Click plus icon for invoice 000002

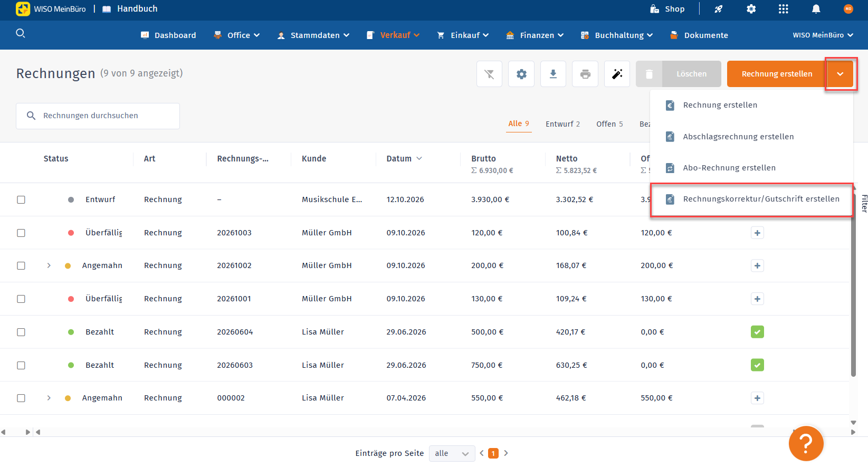pyautogui.click(x=757, y=398)
